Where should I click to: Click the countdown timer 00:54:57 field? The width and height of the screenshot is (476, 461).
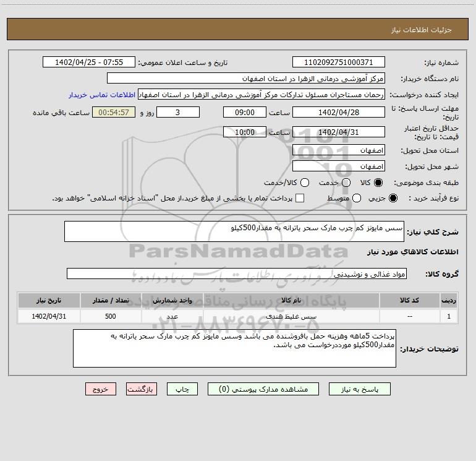114,112
